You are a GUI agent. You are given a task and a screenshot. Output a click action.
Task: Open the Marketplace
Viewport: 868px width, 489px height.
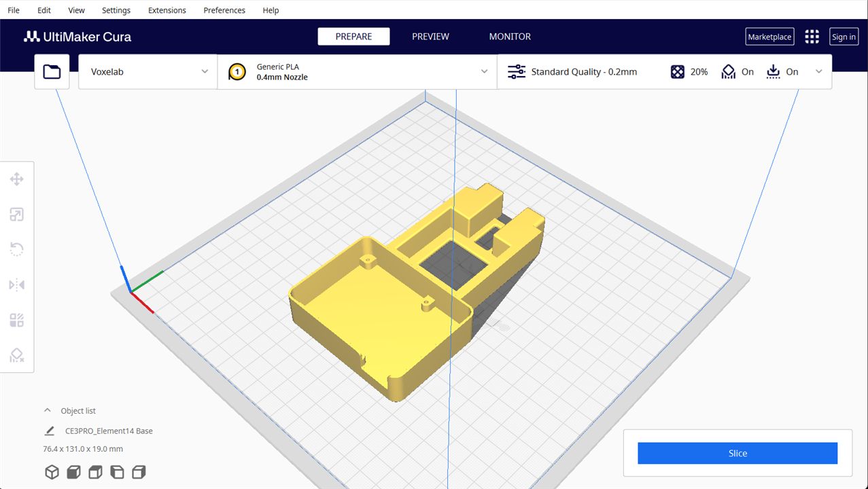click(769, 37)
